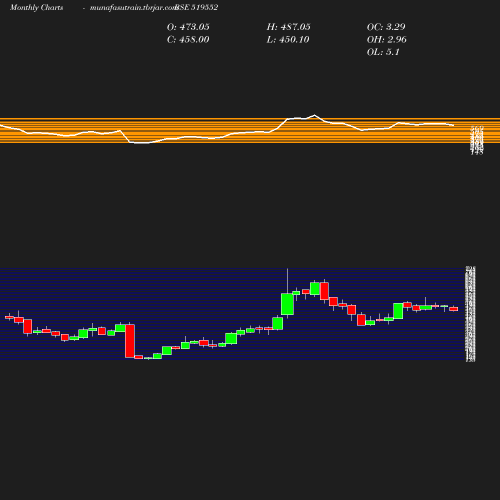
Task: Click the tall red candlestick at the sharp drop
Action: point(130,341)
